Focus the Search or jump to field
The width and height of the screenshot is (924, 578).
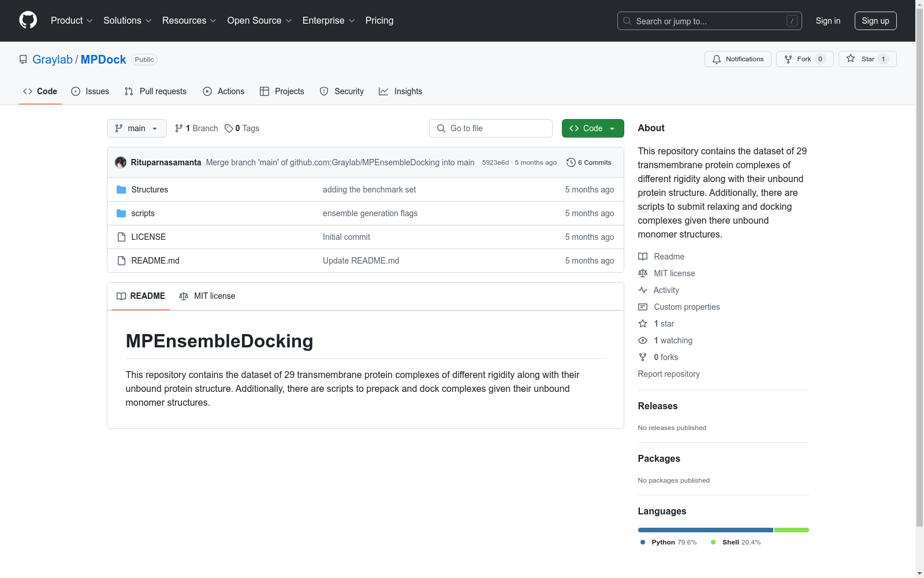710,21
